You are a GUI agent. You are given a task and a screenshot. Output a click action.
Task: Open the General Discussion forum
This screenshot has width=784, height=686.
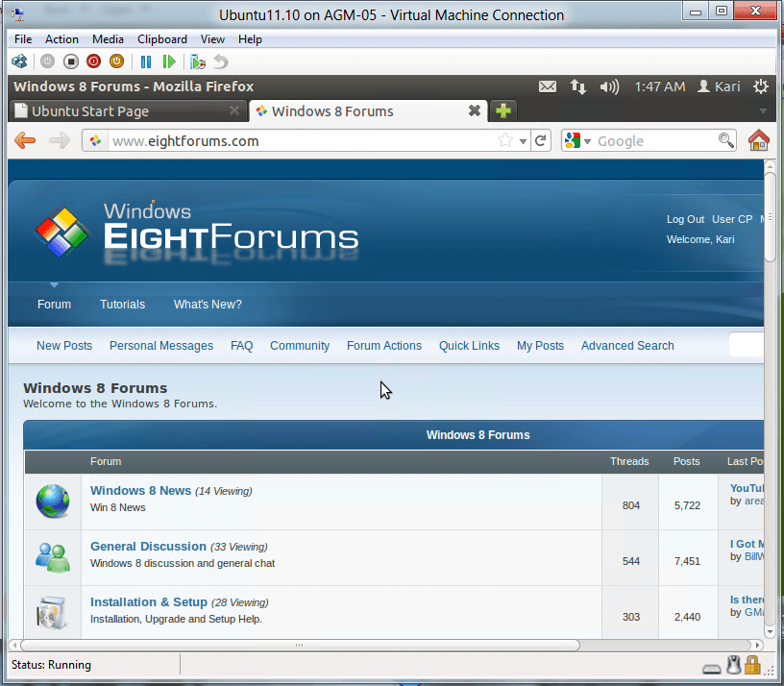pos(148,546)
